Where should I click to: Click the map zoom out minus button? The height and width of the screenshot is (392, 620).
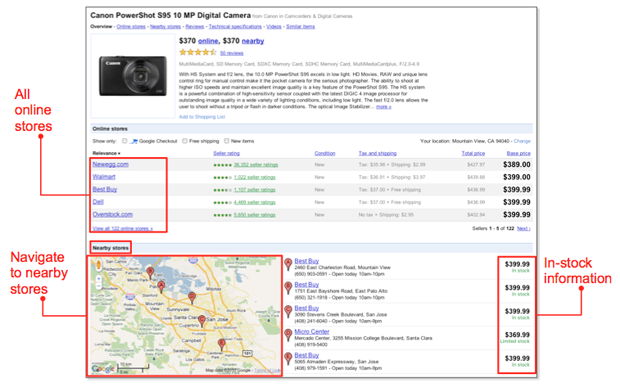(x=98, y=286)
